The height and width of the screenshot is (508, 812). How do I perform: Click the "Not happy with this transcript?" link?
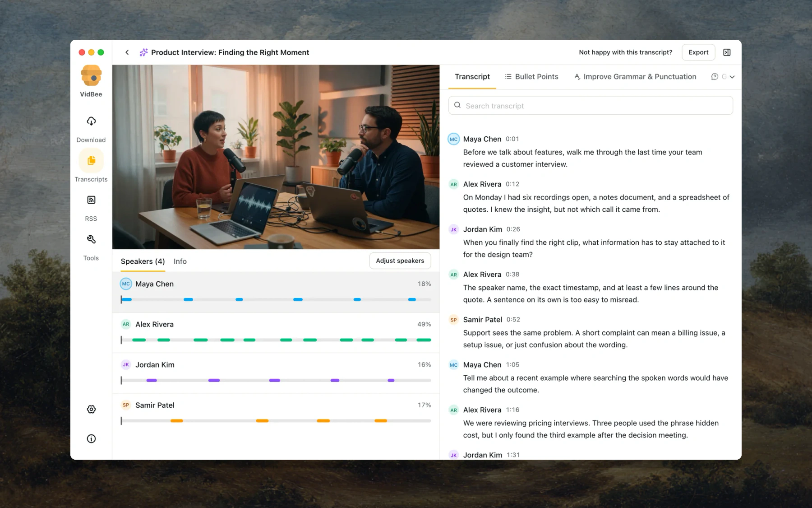(625, 52)
